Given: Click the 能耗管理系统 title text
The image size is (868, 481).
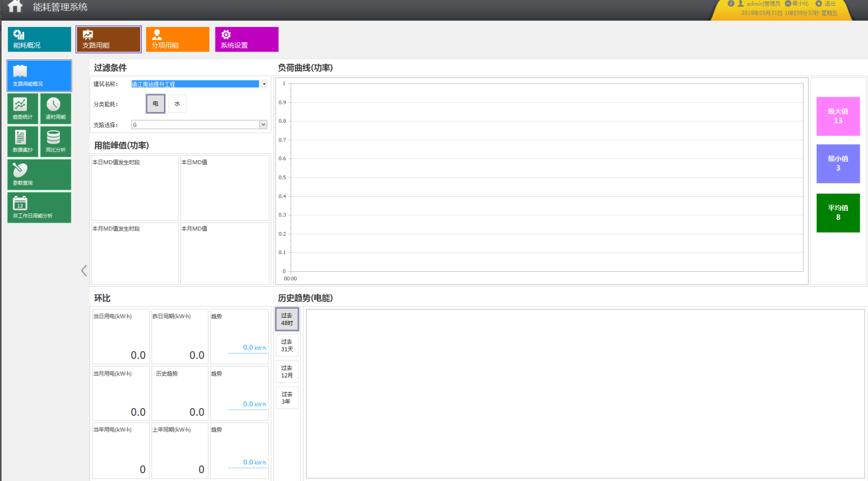Looking at the screenshot, I should [x=60, y=7].
